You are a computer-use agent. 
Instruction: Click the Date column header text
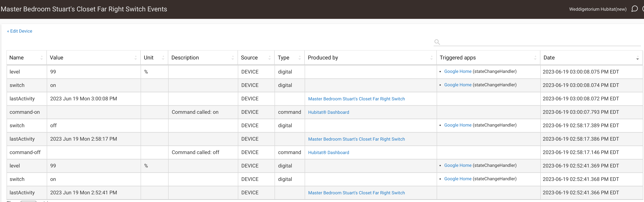[549, 58]
